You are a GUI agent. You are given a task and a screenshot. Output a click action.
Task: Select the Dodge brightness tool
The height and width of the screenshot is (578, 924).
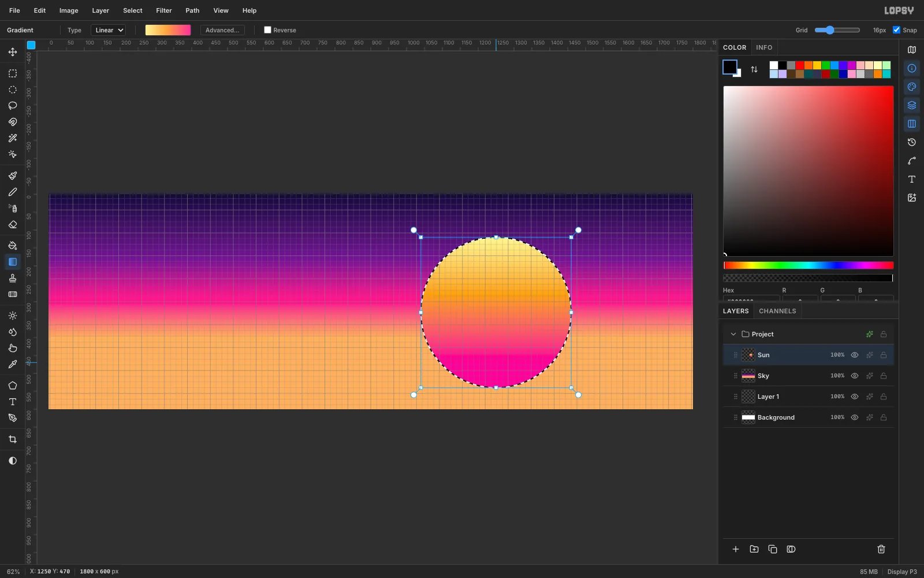pyautogui.click(x=13, y=316)
